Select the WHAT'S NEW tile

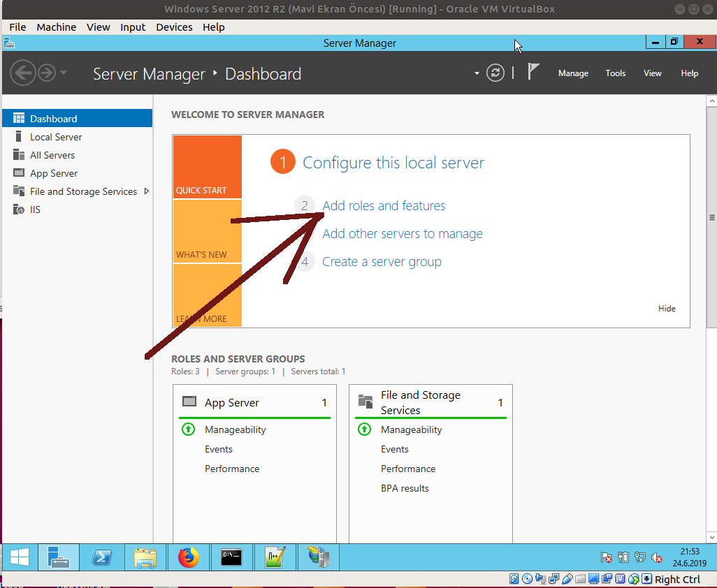(x=207, y=231)
